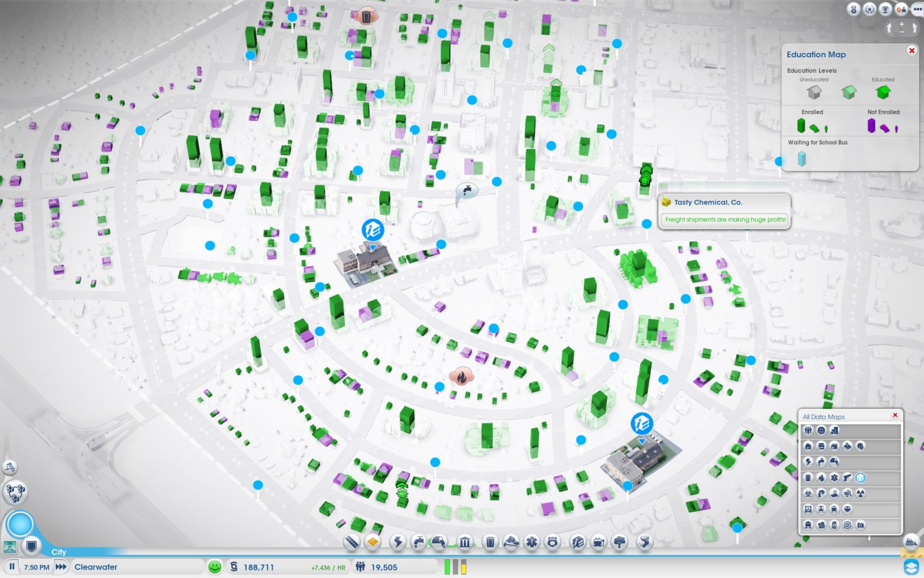Show the Population data map

point(808,430)
